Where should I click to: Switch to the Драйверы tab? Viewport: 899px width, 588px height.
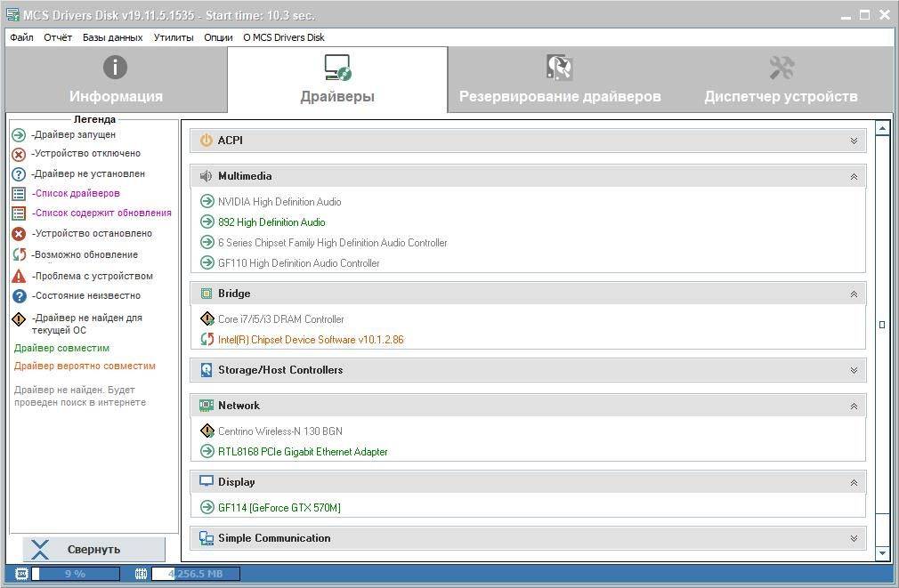[x=337, y=80]
